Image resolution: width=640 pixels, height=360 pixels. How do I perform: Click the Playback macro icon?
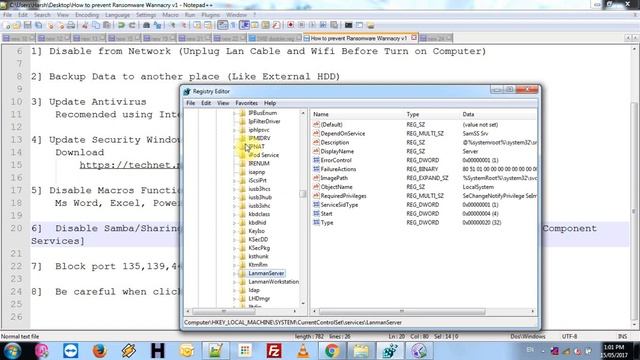[312, 25]
